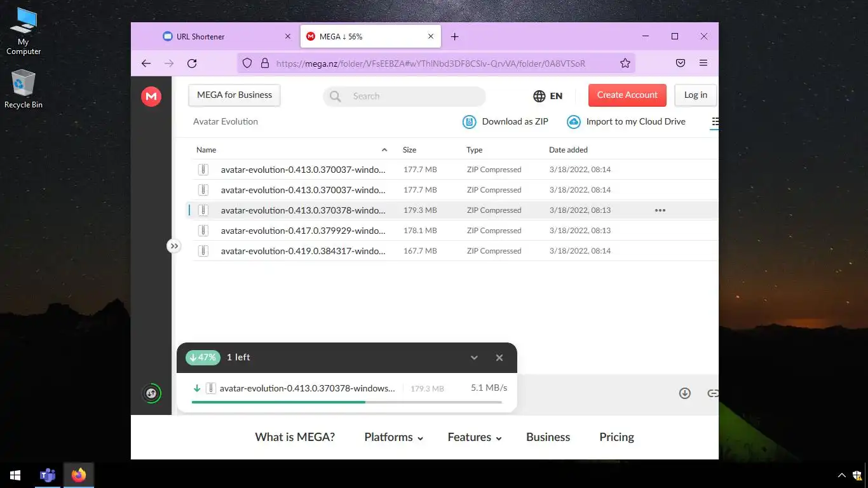Reload the page in Firefox
The width and height of the screenshot is (868, 488).
point(192,63)
